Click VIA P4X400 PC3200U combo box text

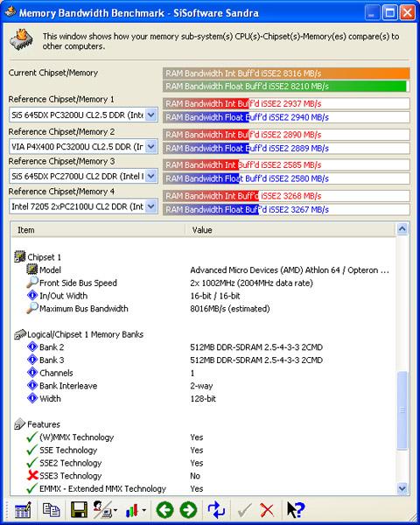click(77, 146)
